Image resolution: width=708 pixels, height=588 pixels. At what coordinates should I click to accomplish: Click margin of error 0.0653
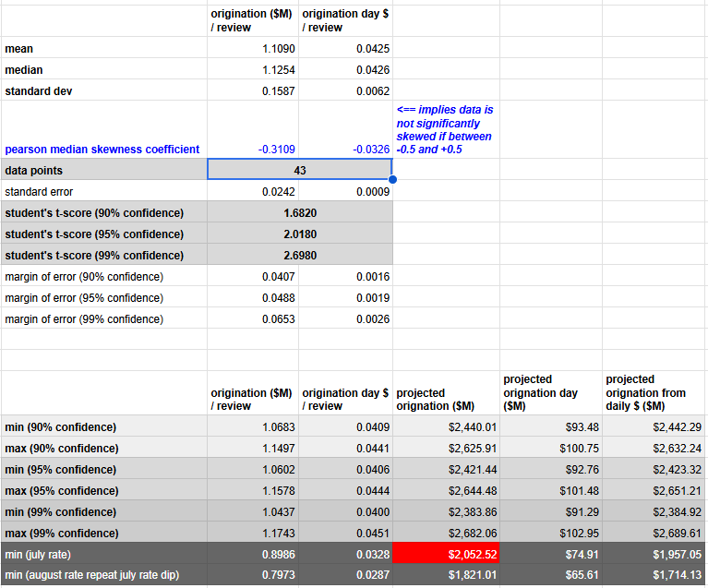(x=278, y=318)
